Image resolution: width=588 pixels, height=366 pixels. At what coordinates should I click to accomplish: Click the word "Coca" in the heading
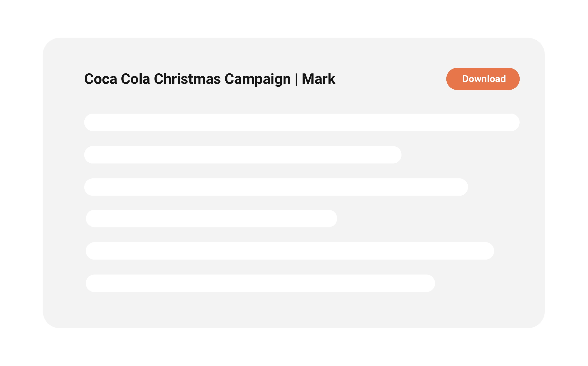pos(101,79)
